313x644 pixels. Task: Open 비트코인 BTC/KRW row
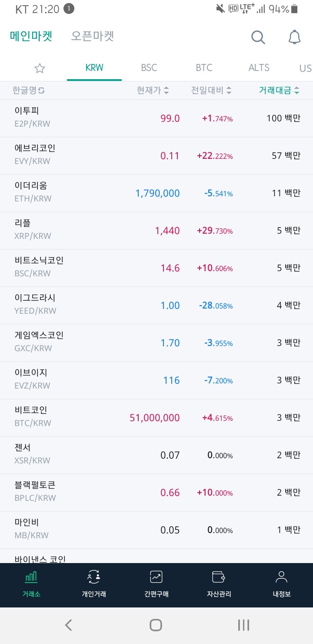(x=156, y=418)
